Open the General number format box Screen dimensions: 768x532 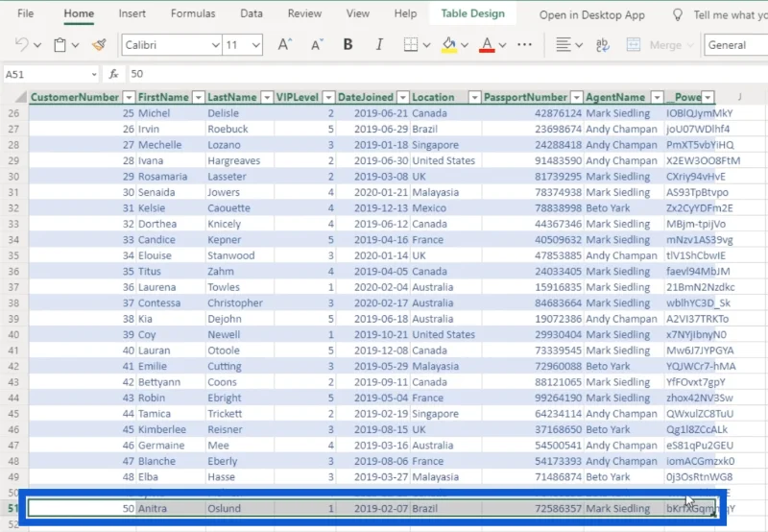coord(735,45)
